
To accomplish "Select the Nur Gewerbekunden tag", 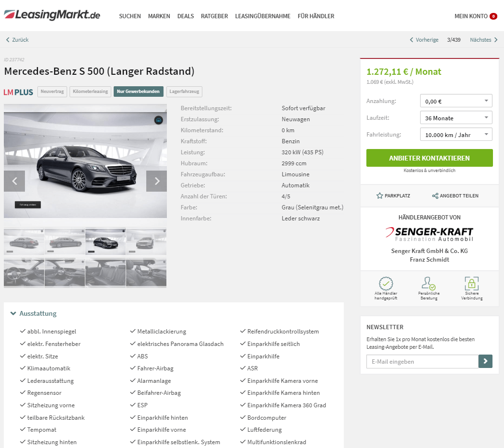I will [x=138, y=92].
